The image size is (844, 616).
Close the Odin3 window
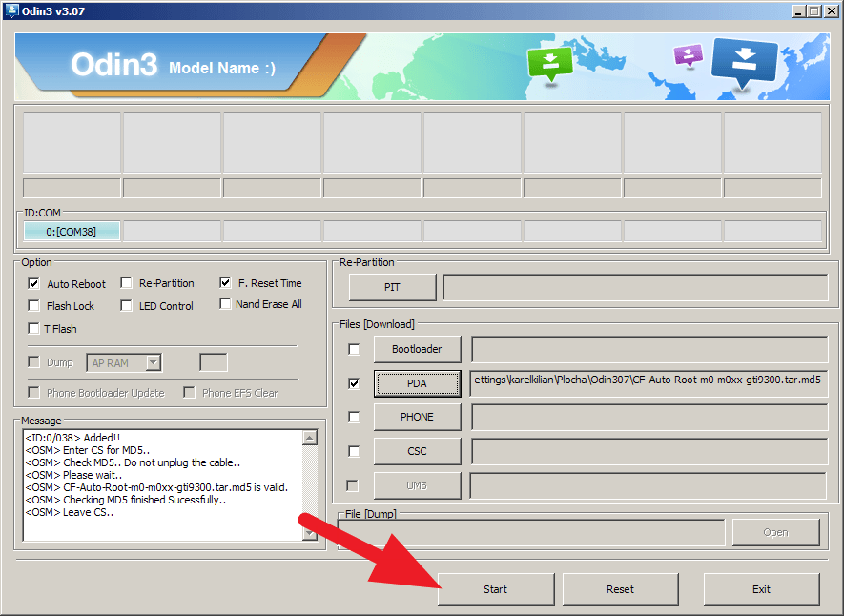tap(831, 11)
